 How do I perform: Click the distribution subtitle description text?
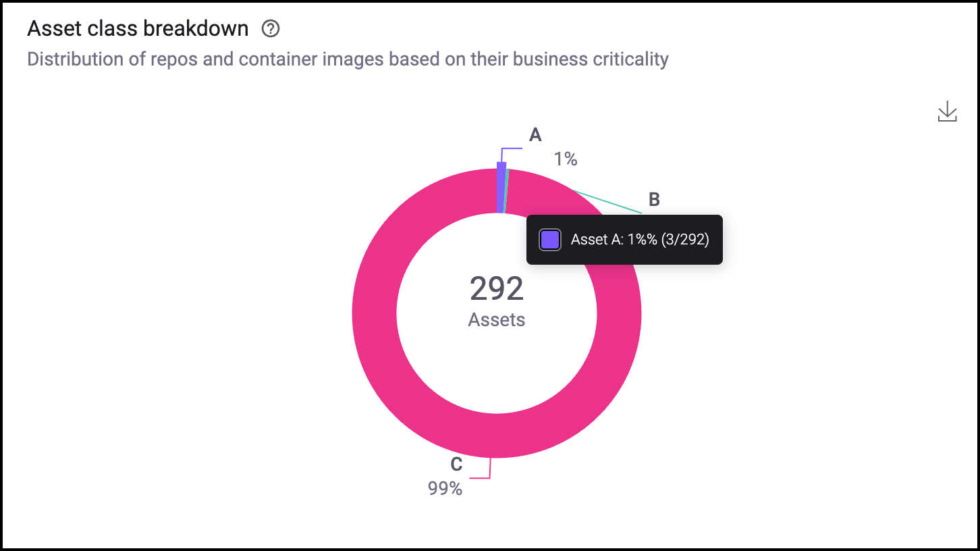[x=348, y=59]
